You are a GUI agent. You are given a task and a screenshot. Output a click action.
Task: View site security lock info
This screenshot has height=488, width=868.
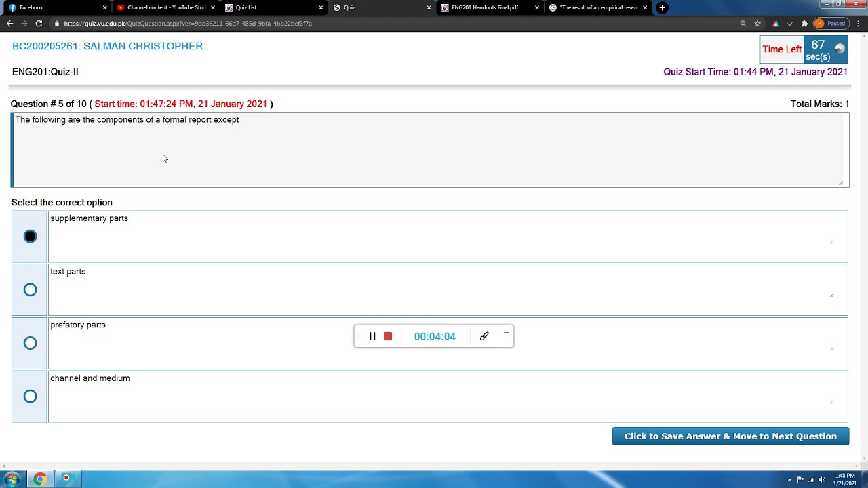[x=57, y=23]
